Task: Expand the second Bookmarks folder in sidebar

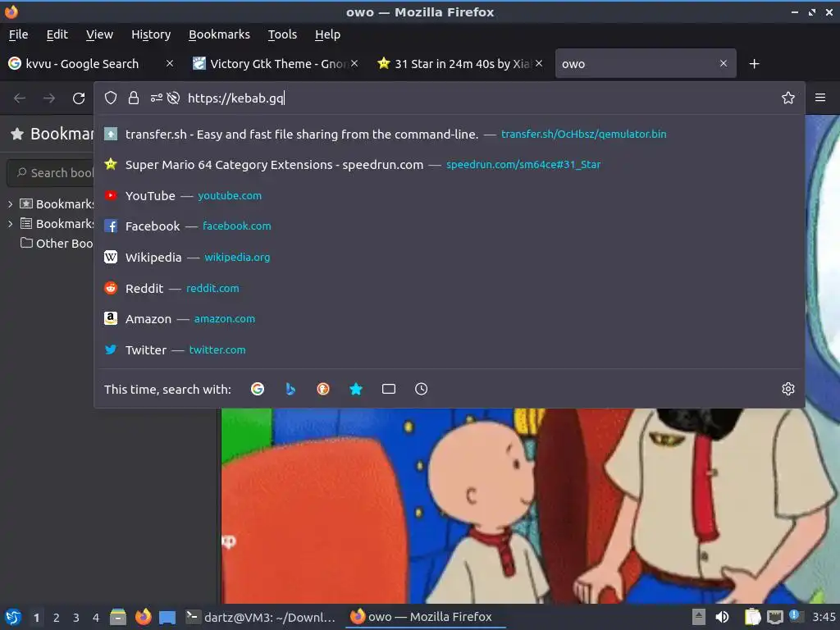Action: tap(10, 224)
